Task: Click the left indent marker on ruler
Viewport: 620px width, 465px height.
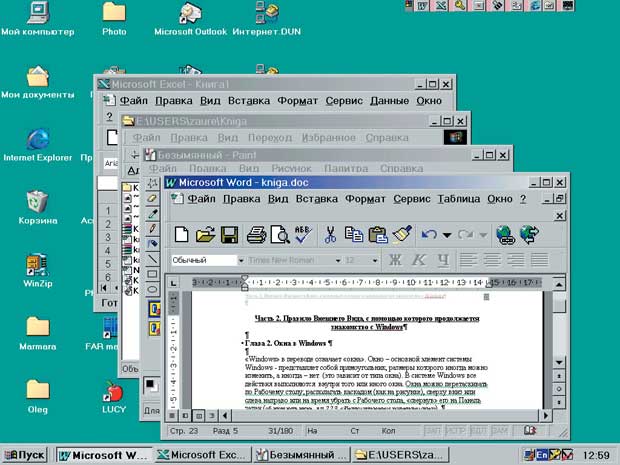Action: (x=244, y=288)
